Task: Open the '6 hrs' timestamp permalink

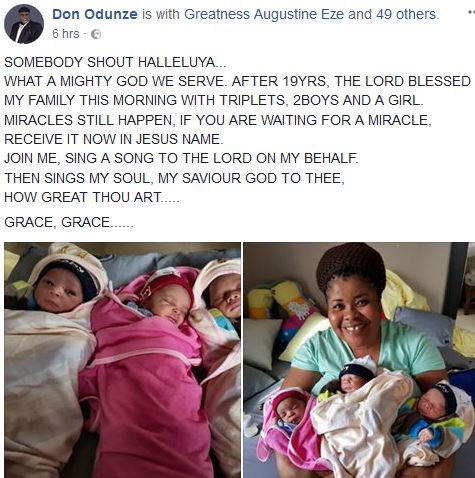Action: pos(66,34)
